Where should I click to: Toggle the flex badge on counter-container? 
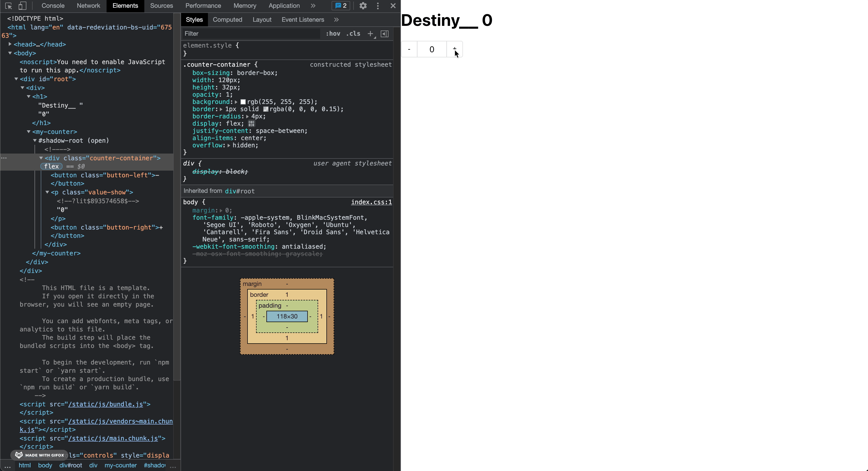(x=51, y=166)
